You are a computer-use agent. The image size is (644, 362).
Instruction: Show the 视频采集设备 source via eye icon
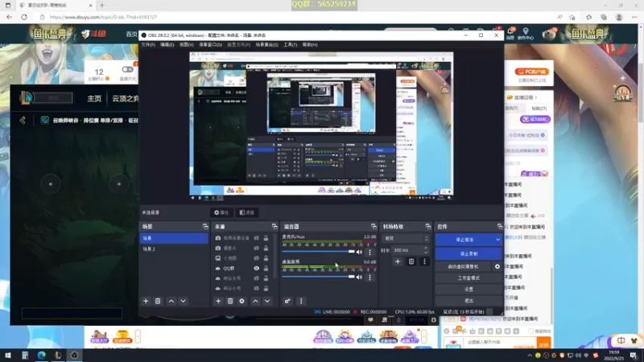256,238
